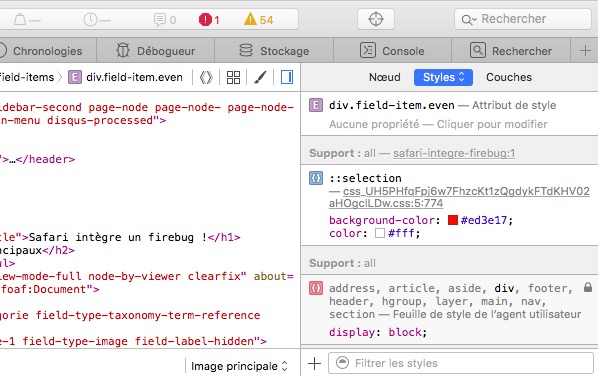Click the red #ed3e17 color swatch

453,220
